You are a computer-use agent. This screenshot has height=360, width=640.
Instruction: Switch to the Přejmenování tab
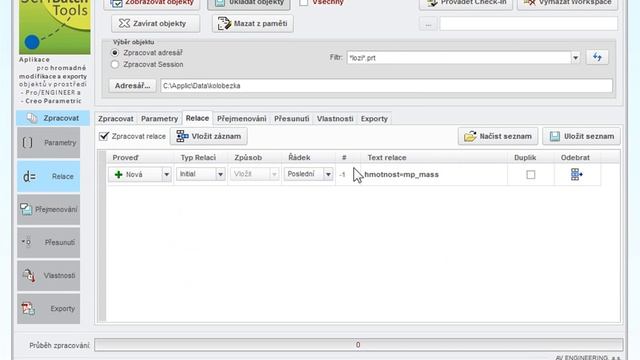pyautogui.click(x=242, y=119)
